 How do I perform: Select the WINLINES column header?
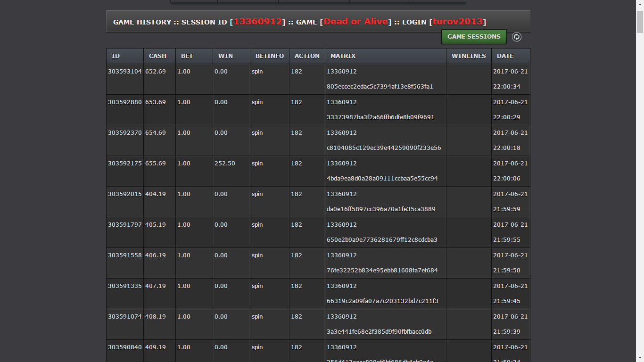(x=469, y=56)
